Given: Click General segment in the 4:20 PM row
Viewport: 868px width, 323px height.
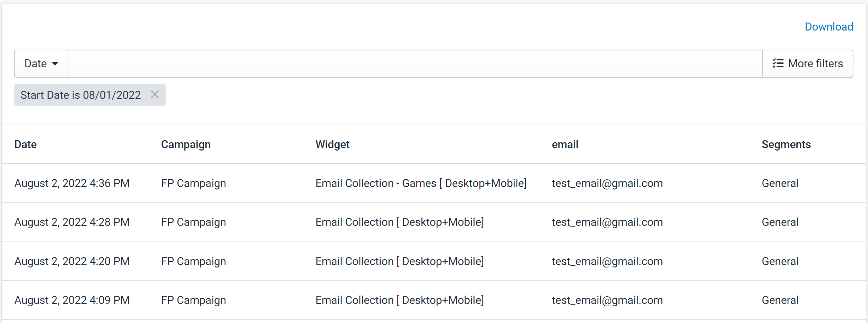Looking at the screenshot, I should (x=780, y=261).
